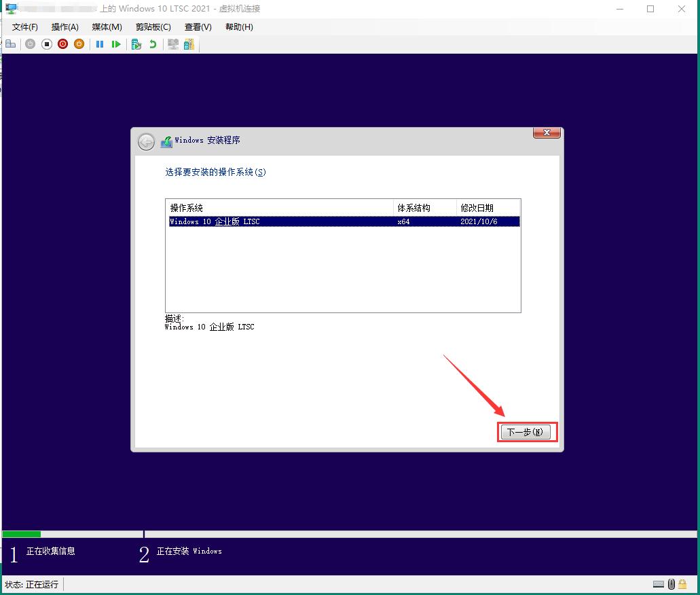Click the lock icon in status bar
The image size is (700, 595).
click(x=682, y=584)
